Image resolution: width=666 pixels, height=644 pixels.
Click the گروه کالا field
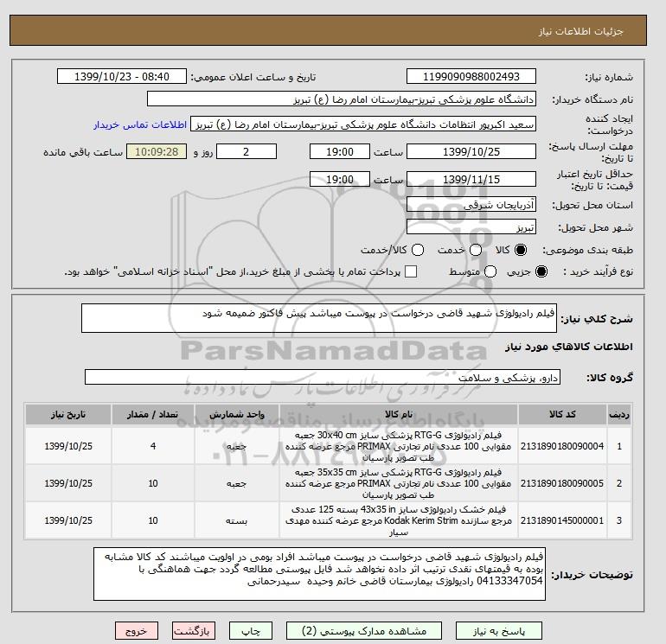tap(323, 377)
